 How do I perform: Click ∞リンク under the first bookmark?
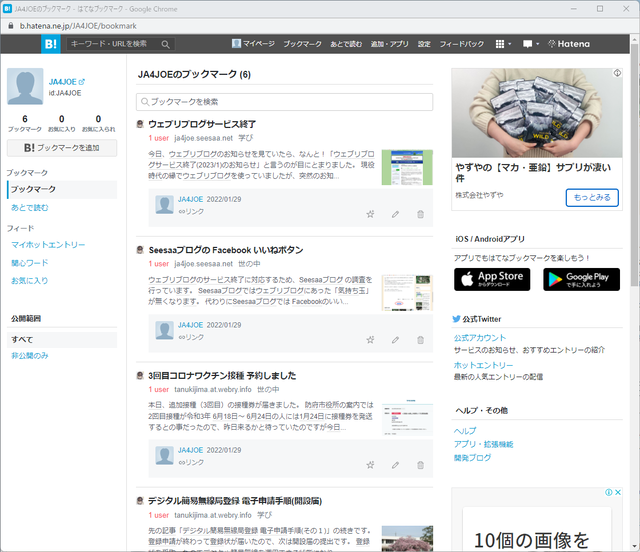pos(191,211)
